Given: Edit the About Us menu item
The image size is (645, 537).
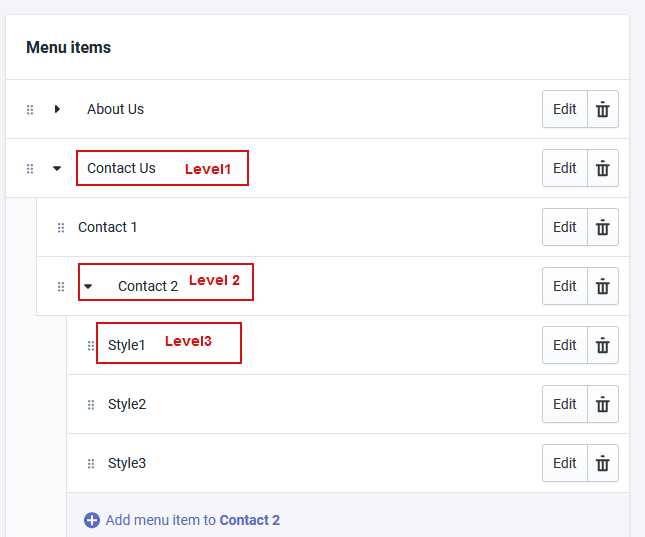Looking at the screenshot, I should (x=565, y=109).
